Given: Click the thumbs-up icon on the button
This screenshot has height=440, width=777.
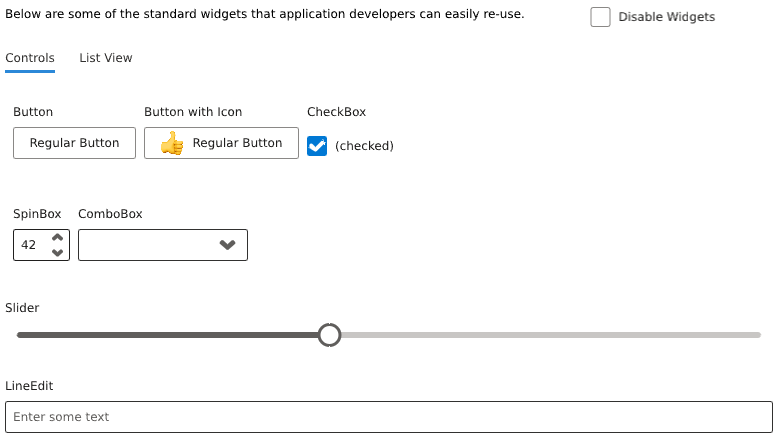Looking at the screenshot, I should coord(172,144).
